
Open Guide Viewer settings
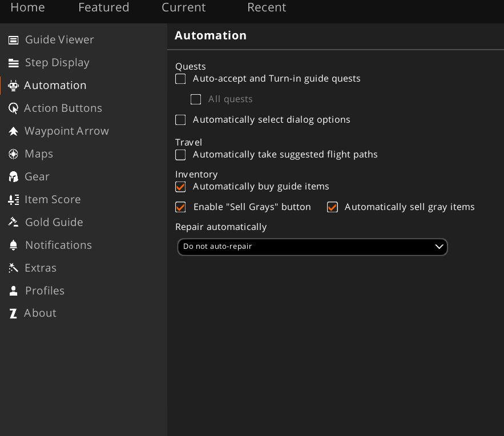[x=59, y=40]
